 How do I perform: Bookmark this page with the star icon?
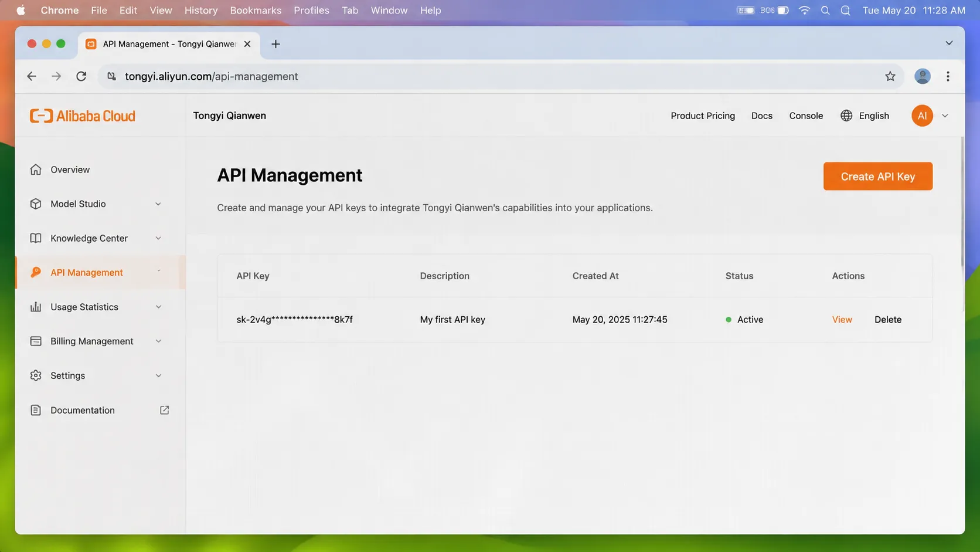(x=890, y=76)
